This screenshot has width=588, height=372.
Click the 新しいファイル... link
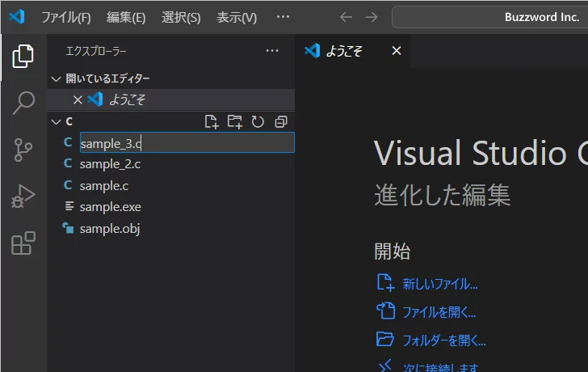click(440, 284)
